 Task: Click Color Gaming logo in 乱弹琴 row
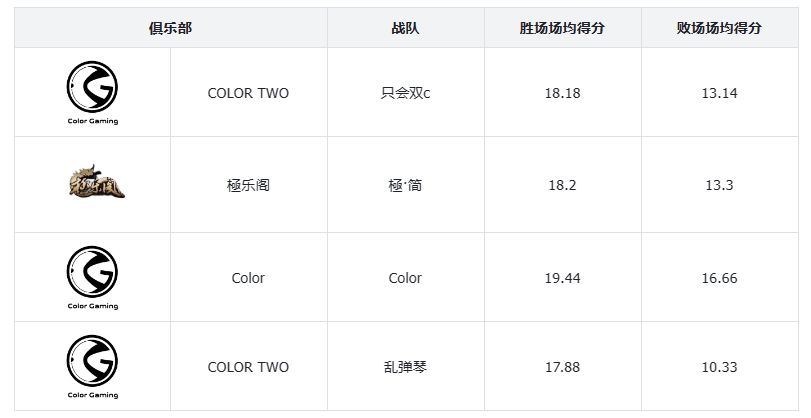pos(92,366)
